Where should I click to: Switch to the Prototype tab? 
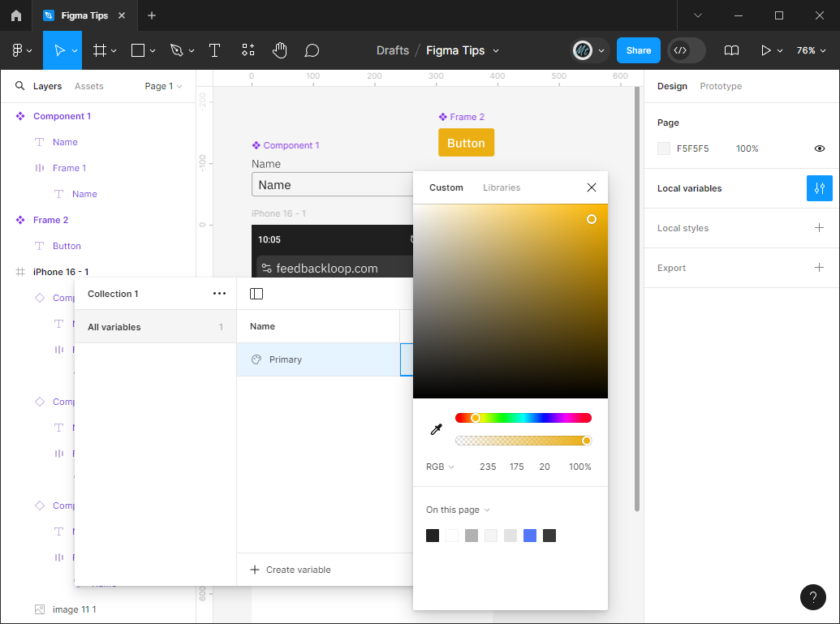tap(721, 86)
